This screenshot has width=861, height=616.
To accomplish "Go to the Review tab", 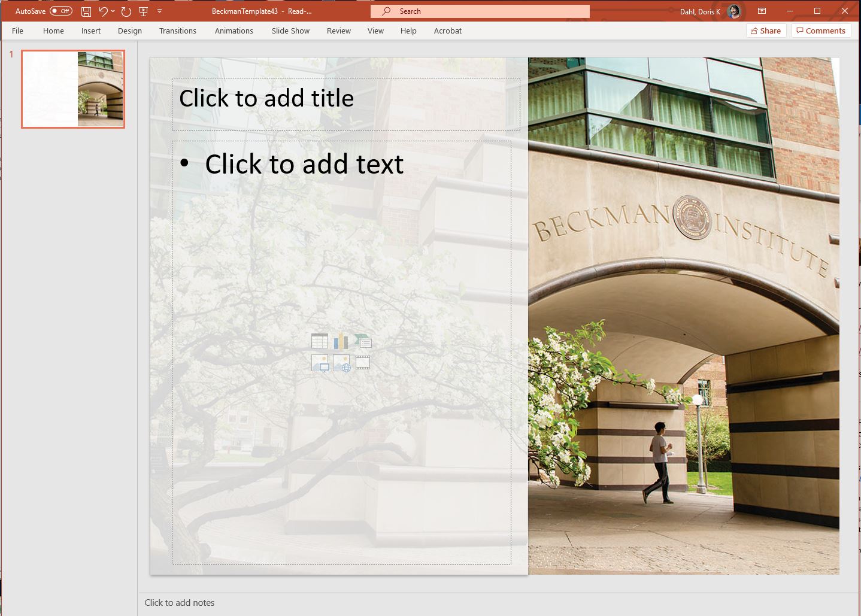I will coord(339,31).
